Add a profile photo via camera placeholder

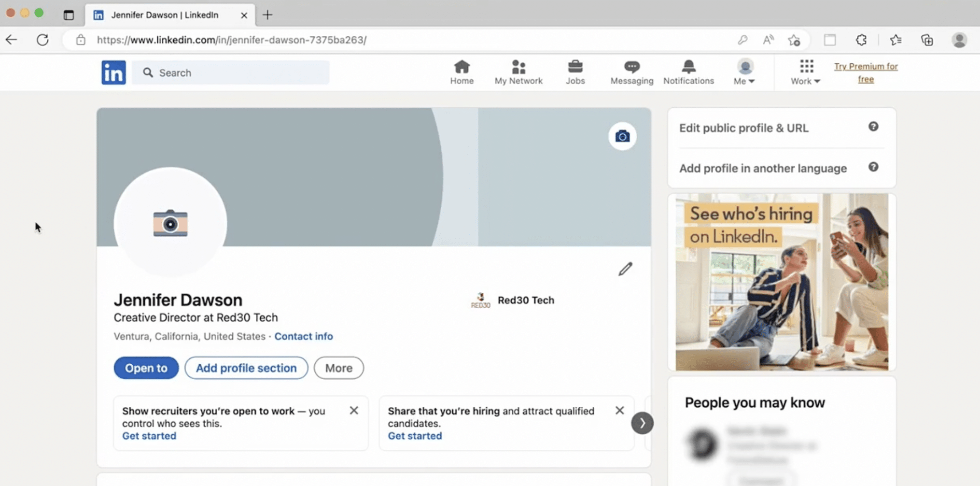click(x=170, y=223)
